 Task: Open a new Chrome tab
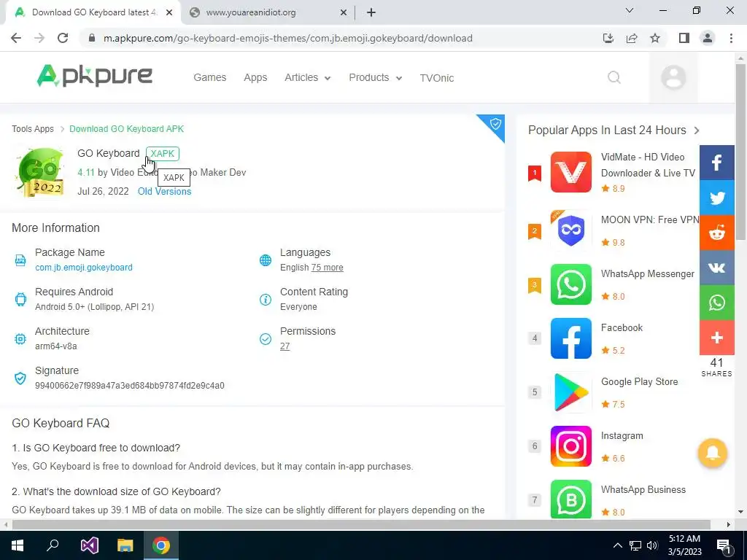pos(371,12)
